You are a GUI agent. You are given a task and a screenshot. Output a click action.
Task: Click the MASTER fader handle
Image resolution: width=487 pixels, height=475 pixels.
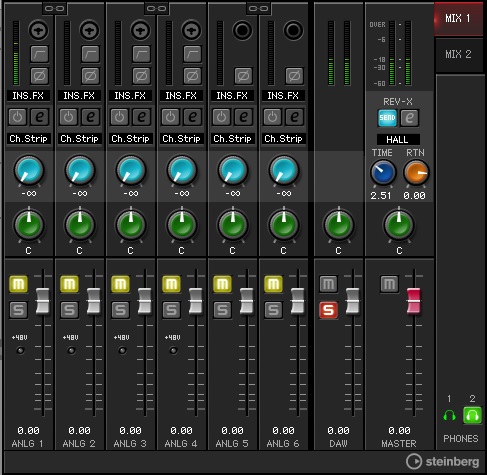[414, 301]
